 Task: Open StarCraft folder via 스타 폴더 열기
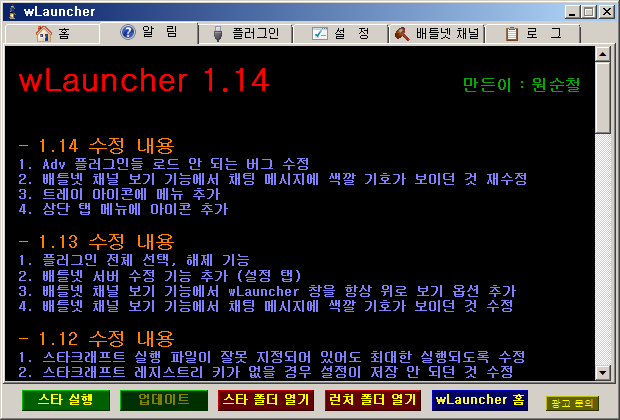click(x=266, y=400)
